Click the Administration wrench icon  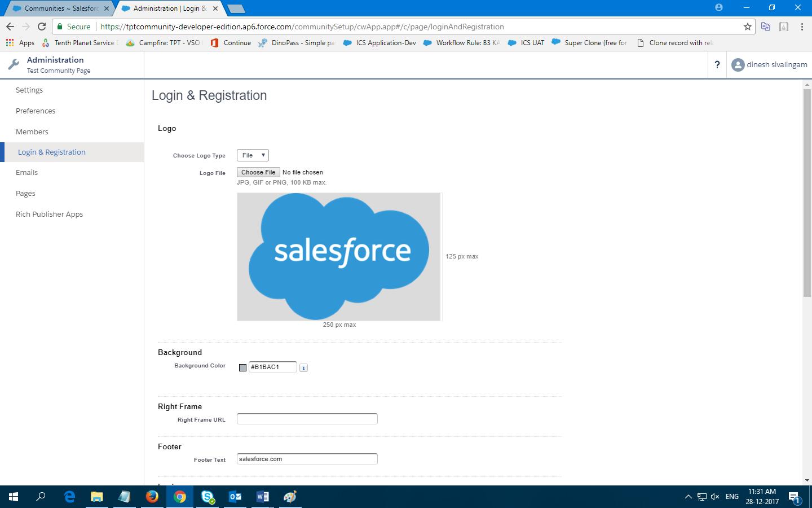click(14, 64)
